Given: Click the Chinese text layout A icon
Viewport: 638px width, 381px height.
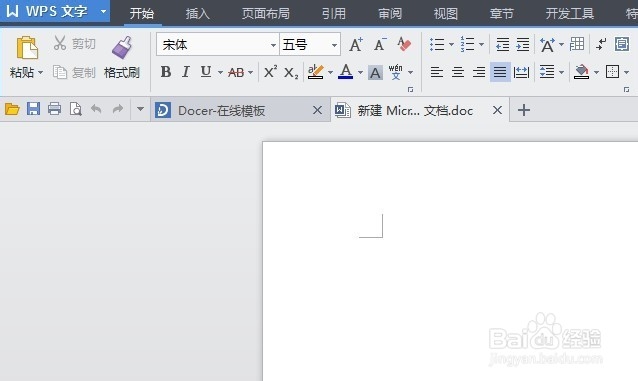Looking at the screenshot, I should click(547, 44).
